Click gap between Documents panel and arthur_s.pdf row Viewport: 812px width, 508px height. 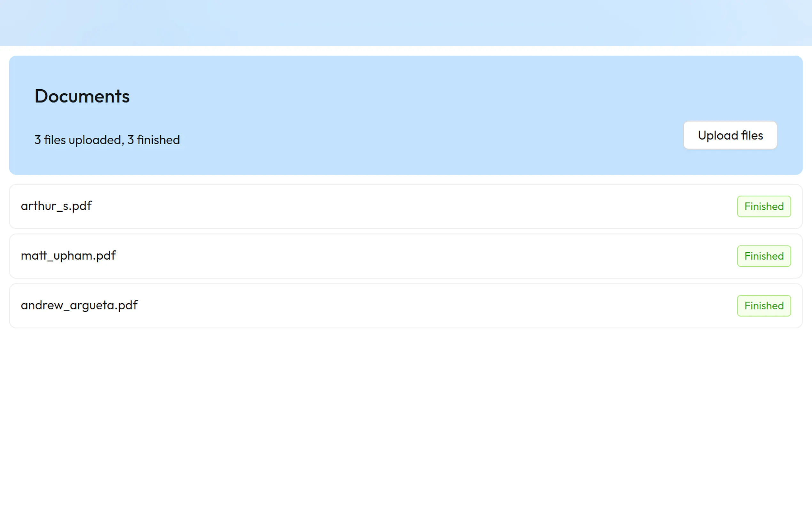pos(406,179)
